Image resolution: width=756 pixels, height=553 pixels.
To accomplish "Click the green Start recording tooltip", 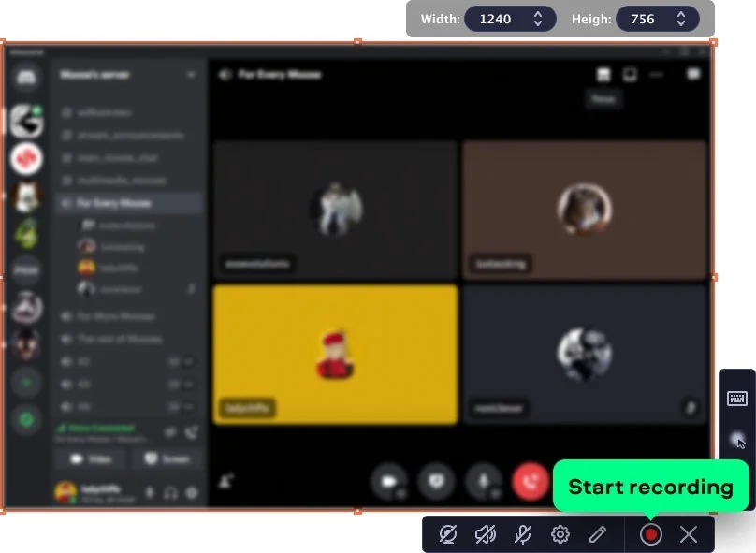I will (x=651, y=486).
